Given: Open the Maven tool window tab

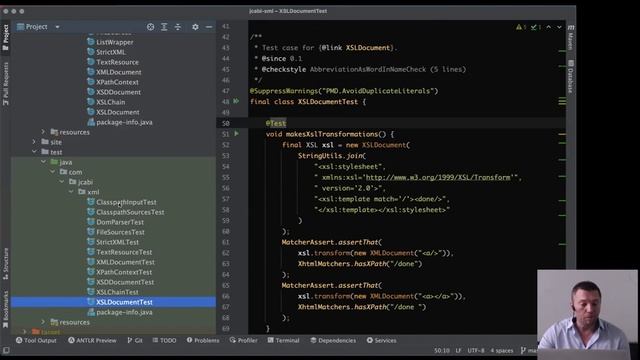Looking at the screenshot, I should [x=571, y=37].
